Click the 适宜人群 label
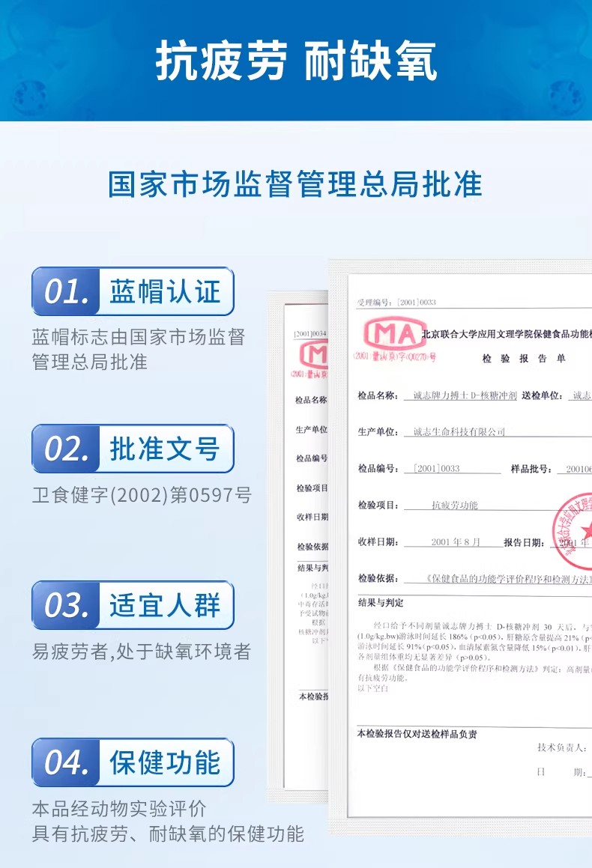 pyautogui.click(x=165, y=606)
